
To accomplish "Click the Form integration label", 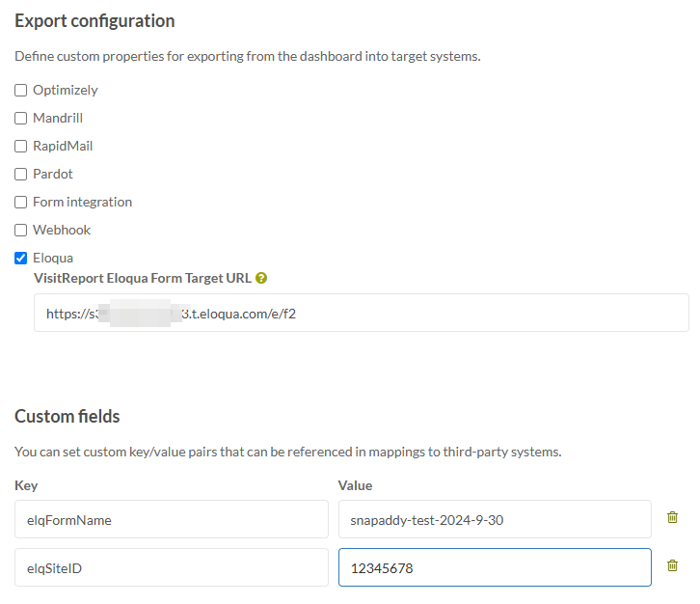I will (x=83, y=203).
